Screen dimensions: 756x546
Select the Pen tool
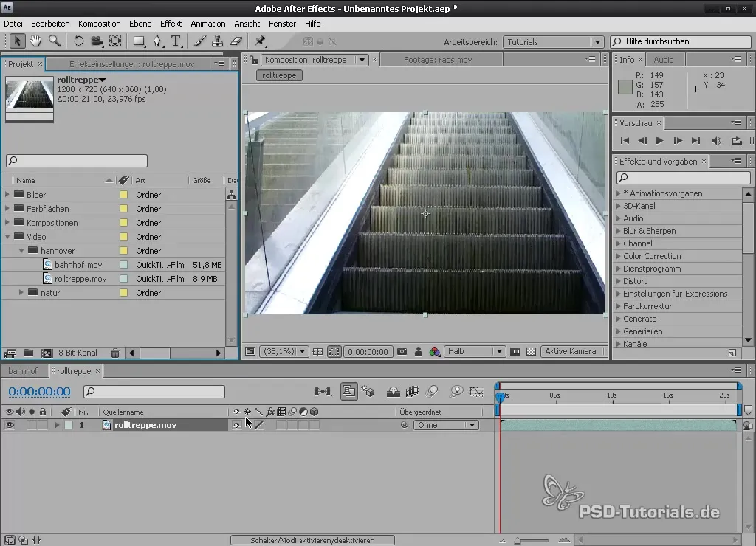click(158, 41)
